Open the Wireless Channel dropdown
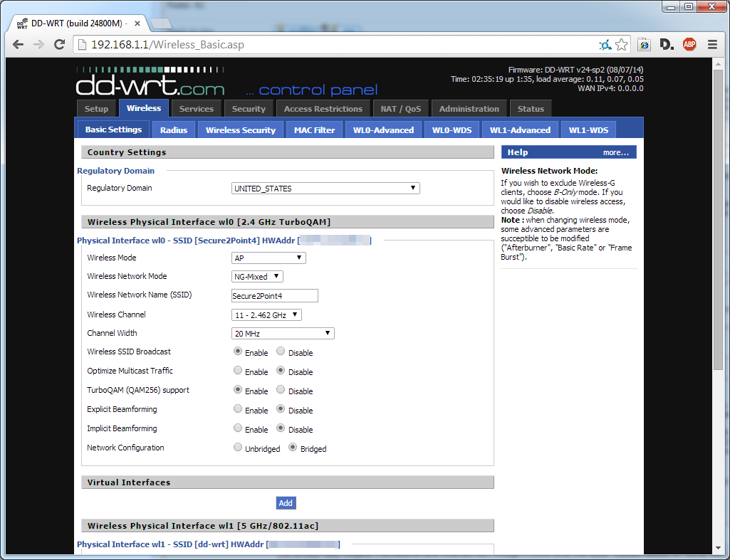730x560 pixels. [x=266, y=315]
